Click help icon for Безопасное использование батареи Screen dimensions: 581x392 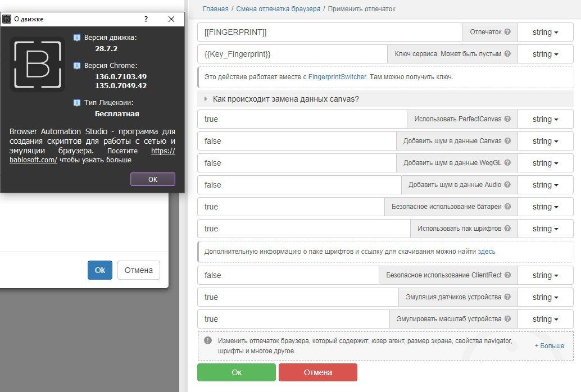pos(507,207)
